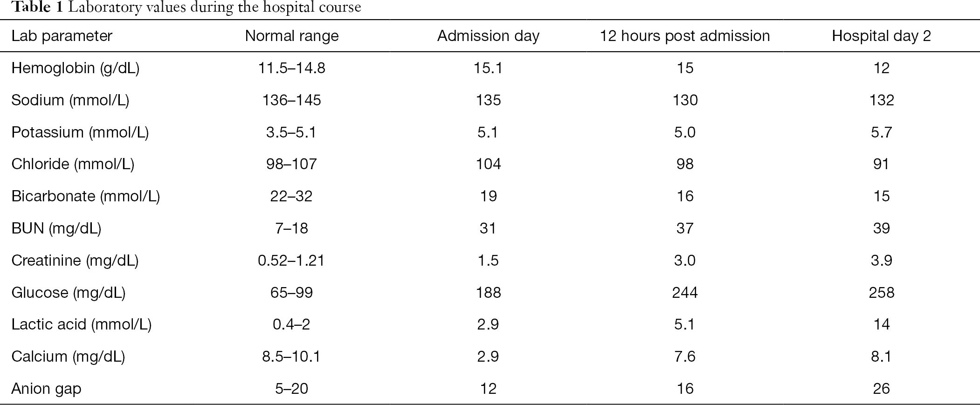The width and height of the screenshot is (980, 405).
Task: Click the 'Glucose (mg/dL)' row label
Action: click(x=68, y=292)
